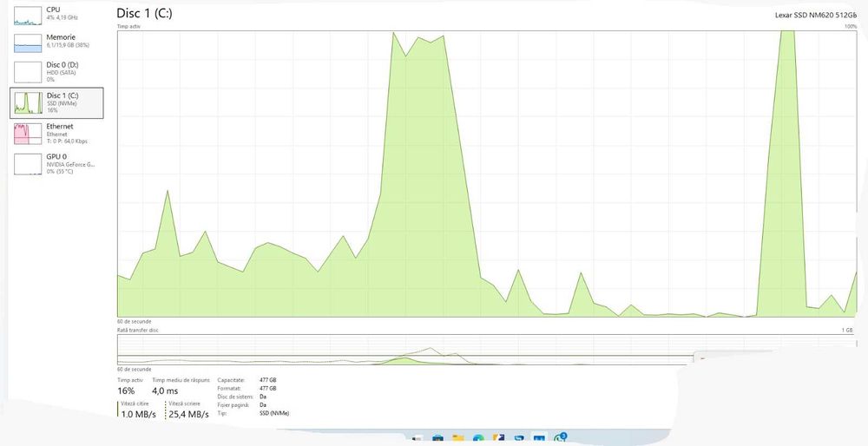Click the Capacitate 477 GB value
868x446 pixels.
point(268,380)
